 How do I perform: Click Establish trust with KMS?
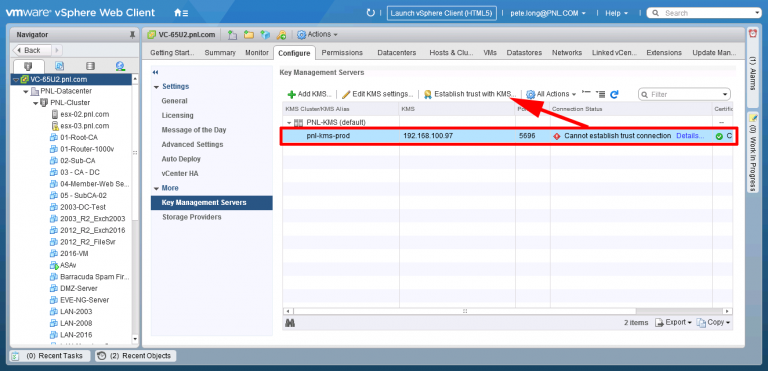pos(469,94)
